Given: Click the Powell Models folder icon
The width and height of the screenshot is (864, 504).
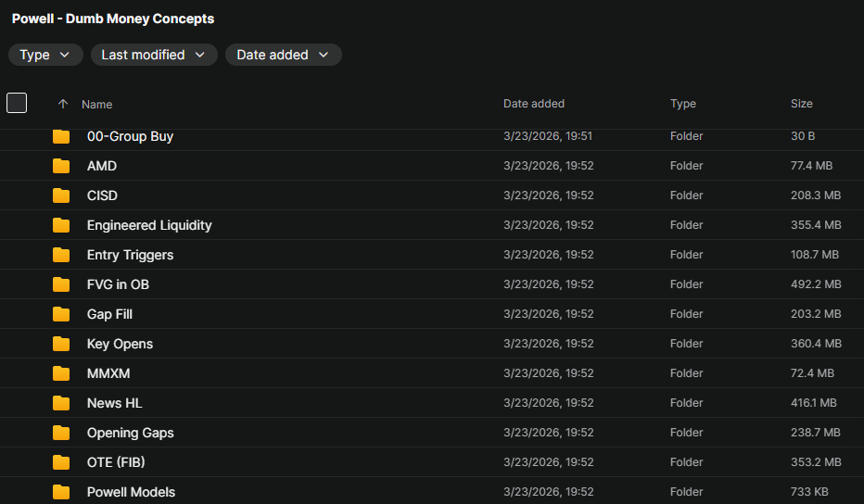Looking at the screenshot, I should 61,492.
